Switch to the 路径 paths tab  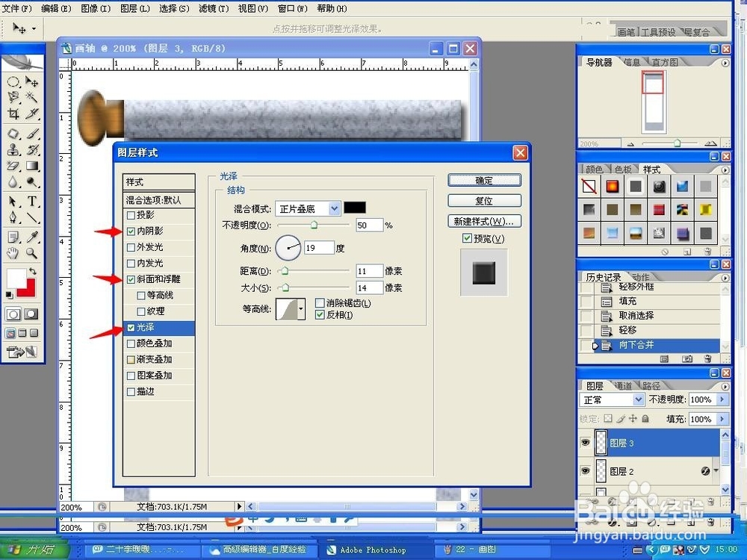click(651, 386)
